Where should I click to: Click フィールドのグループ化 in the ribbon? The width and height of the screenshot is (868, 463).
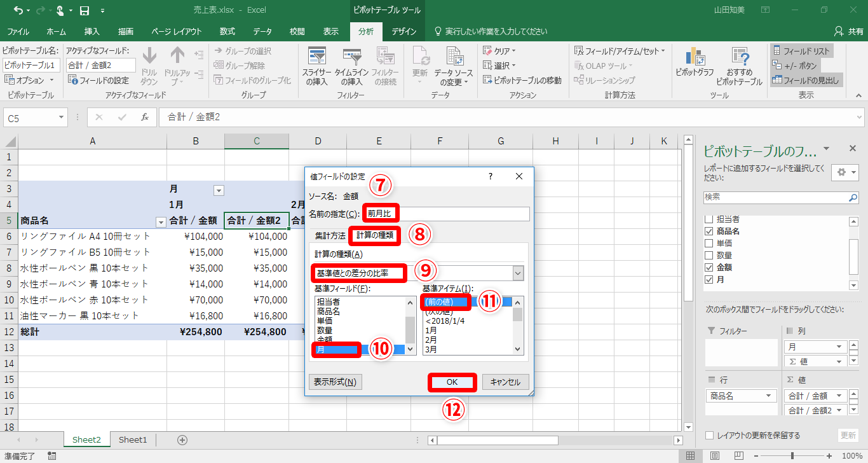click(x=252, y=80)
